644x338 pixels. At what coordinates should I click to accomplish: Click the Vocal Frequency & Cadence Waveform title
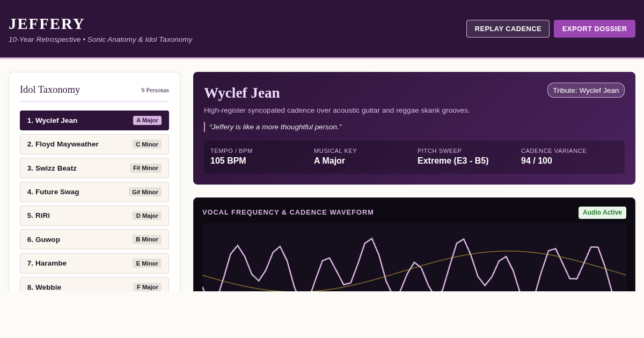pos(288,212)
